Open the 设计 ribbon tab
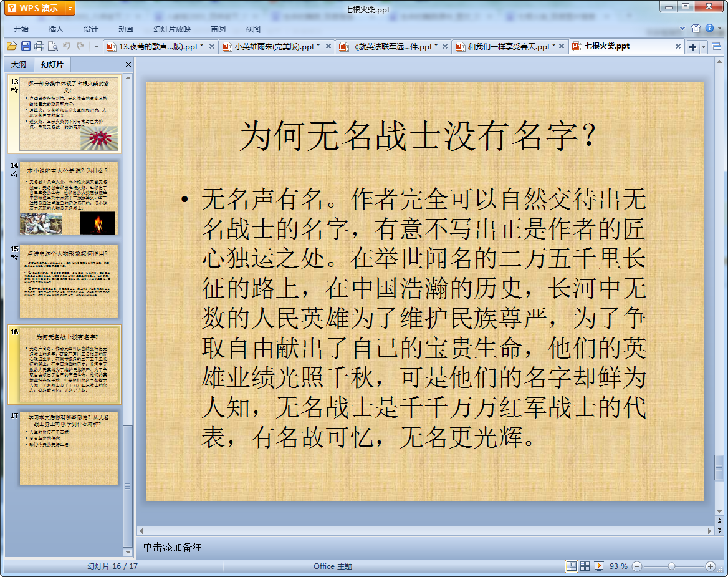 pyautogui.click(x=90, y=29)
